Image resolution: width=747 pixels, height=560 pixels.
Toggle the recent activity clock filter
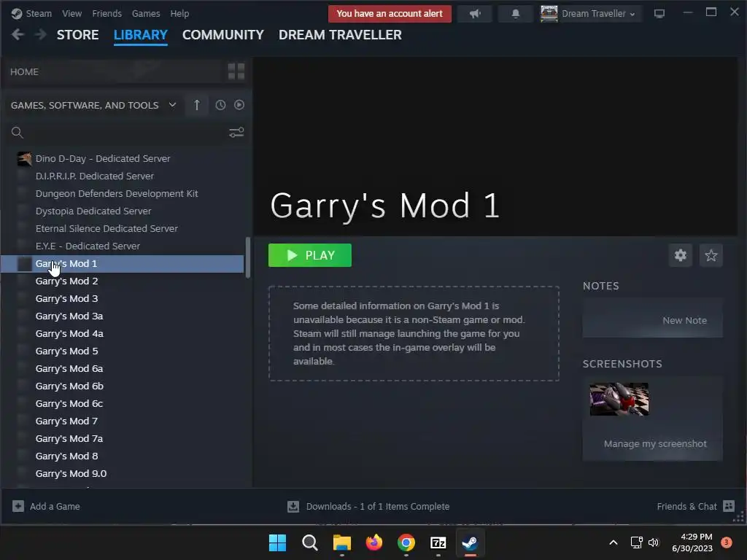click(220, 105)
